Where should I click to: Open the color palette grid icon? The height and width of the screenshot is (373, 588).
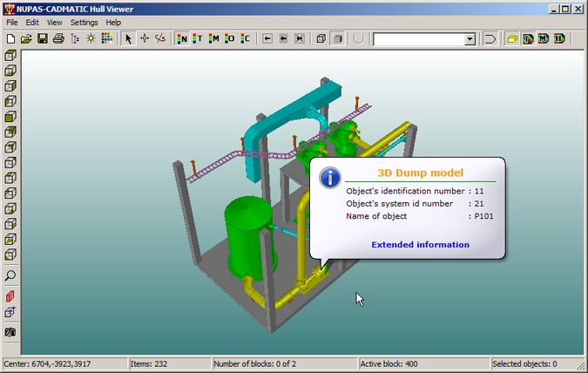[107, 38]
